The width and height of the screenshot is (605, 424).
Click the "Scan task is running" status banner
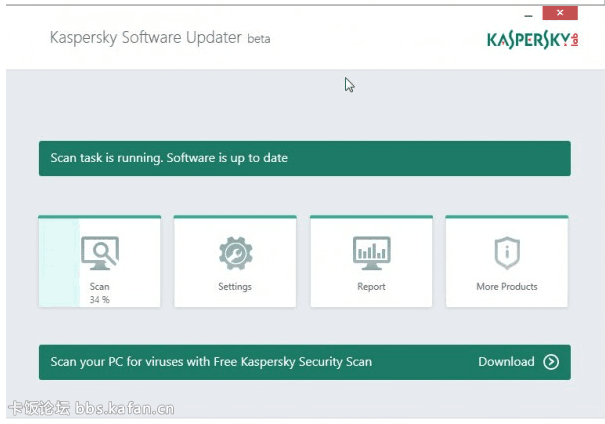(x=305, y=159)
